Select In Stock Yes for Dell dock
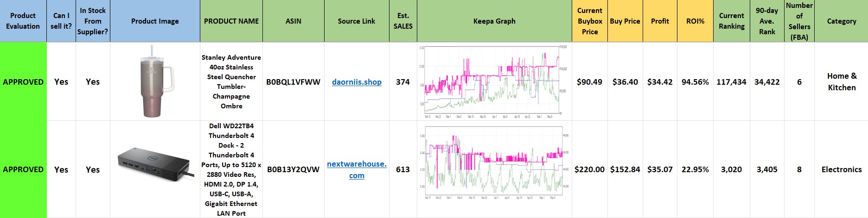This screenshot has height=218, width=868. (x=93, y=169)
